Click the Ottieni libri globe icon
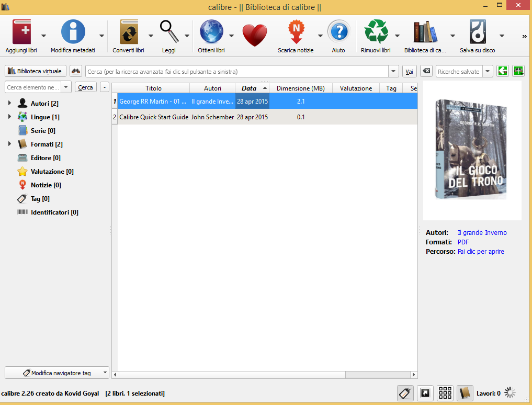This screenshot has width=532, height=405. point(211,31)
